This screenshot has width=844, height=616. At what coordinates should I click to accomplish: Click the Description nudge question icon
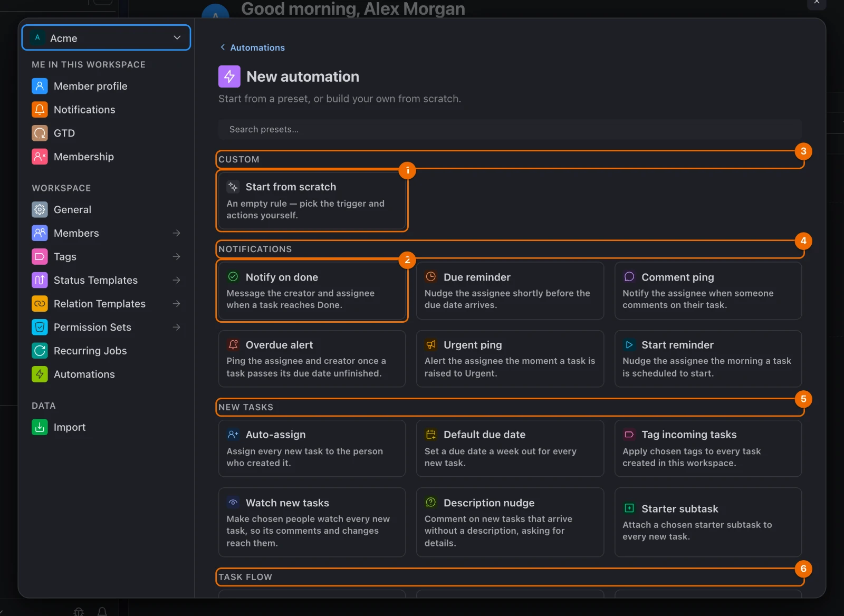point(431,503)
